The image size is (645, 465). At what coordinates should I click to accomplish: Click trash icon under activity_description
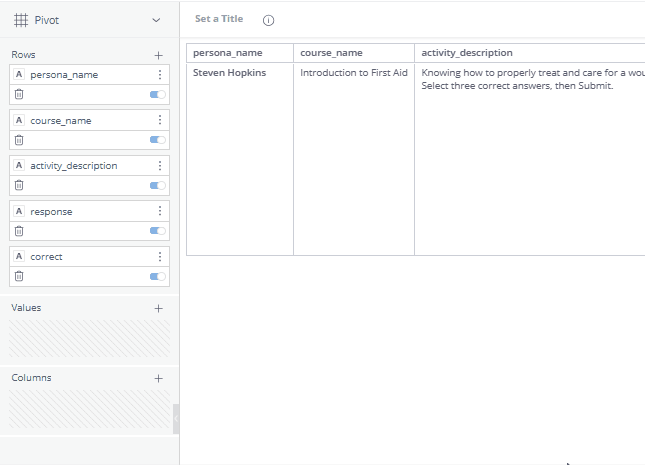(19, 185)
